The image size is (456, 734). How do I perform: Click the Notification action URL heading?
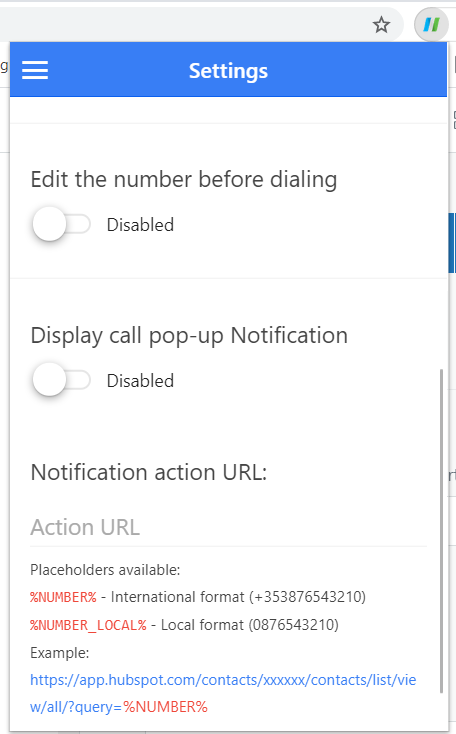point(148,472)
